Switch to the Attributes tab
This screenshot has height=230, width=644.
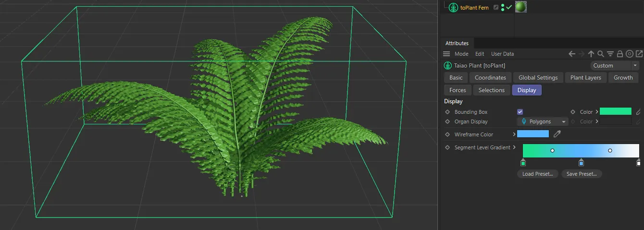457,43
